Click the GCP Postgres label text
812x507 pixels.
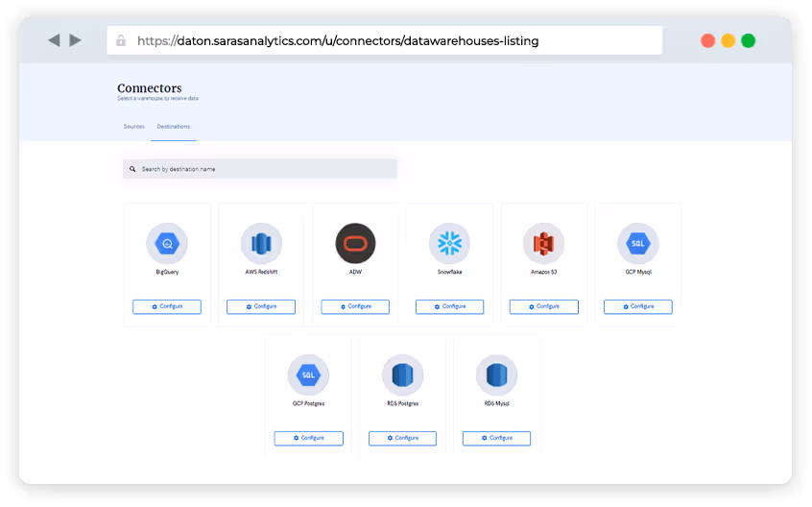pos(308,403)
